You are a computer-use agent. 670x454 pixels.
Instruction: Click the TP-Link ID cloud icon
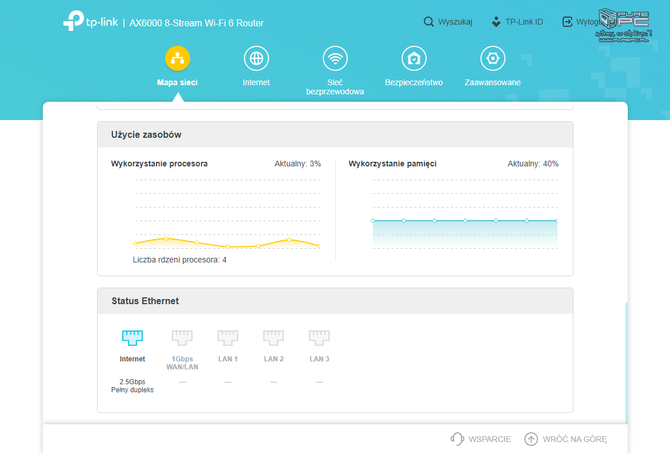[x=496, y=22]
